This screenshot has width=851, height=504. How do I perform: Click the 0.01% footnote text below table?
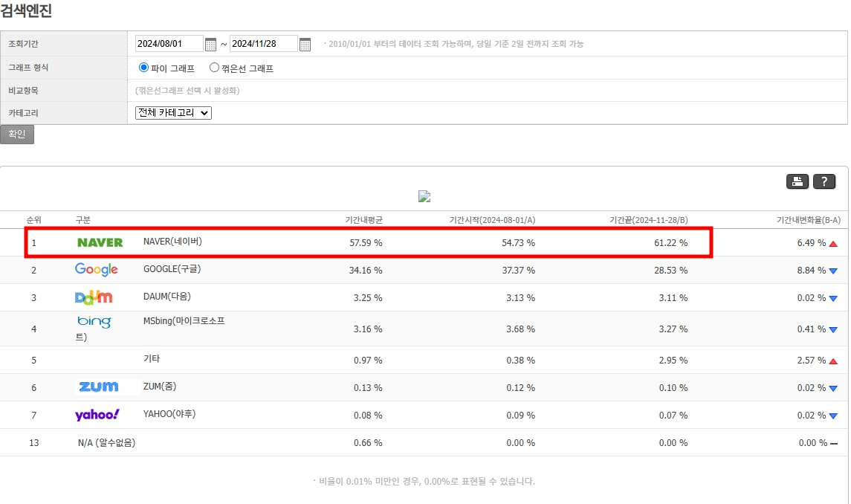click(x=424, y=481)
